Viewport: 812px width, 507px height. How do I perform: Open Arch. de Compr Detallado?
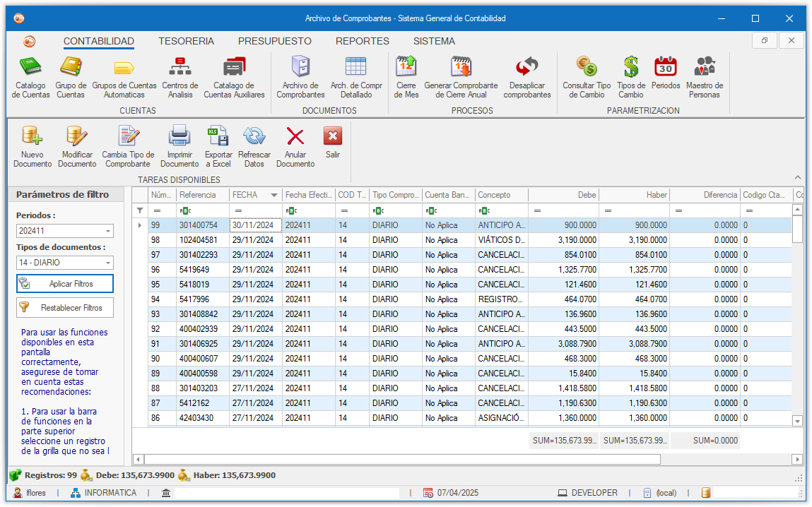pyautogui.click(x=356, y=78)
